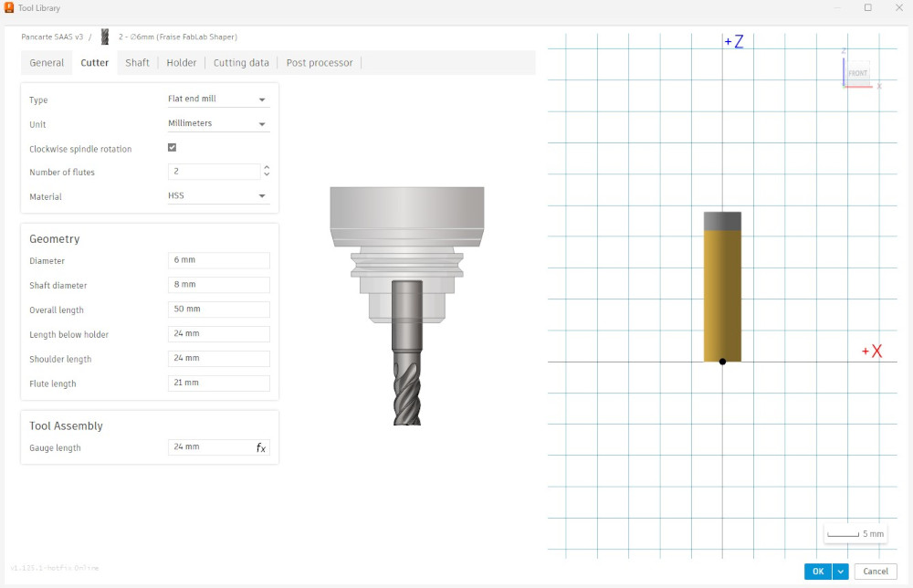
Task: Click the +Z axis label
Action: (734, 41)
